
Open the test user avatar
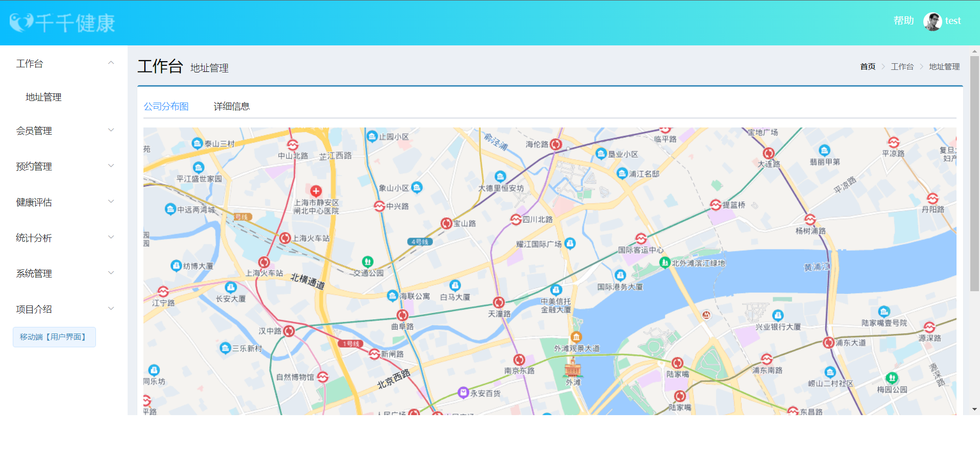tap(933, 21)
